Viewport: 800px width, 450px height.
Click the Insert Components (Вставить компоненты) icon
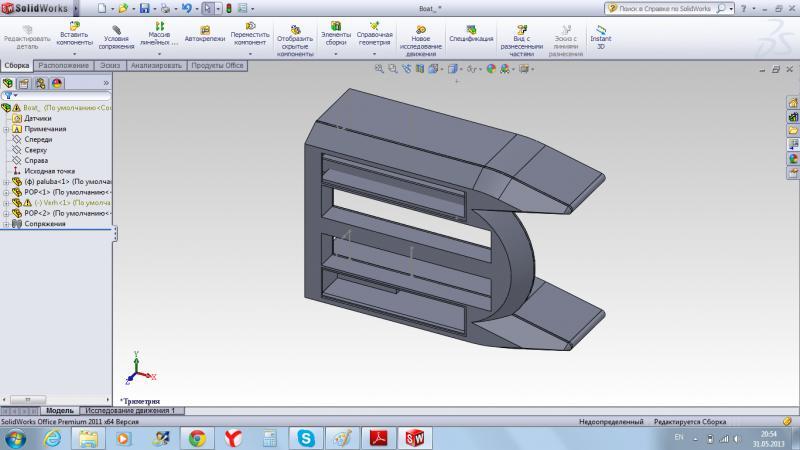(74, 26)
